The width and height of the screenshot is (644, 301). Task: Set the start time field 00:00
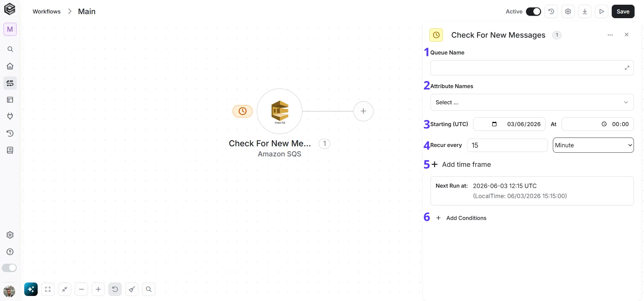[598, 124]
